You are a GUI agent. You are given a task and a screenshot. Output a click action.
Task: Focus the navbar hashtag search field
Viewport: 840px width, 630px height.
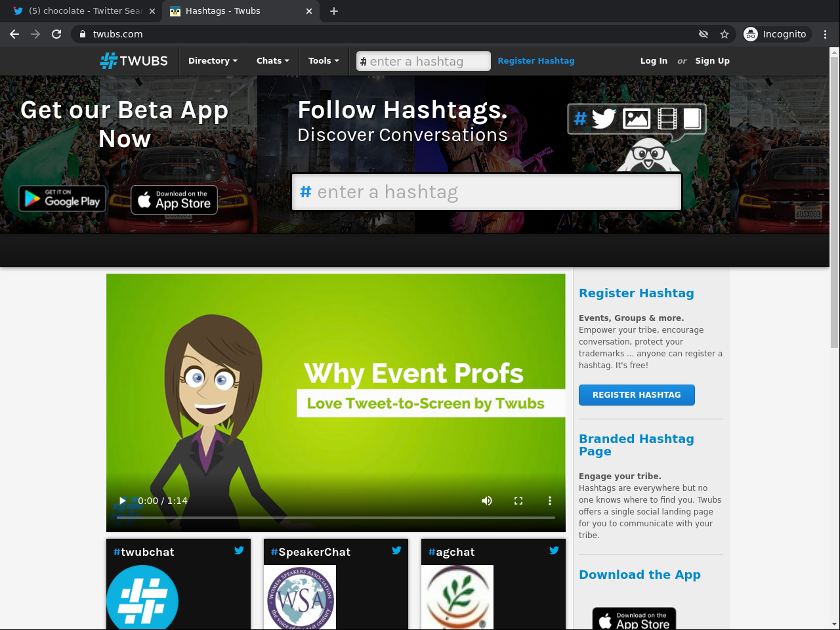point(423,61)
